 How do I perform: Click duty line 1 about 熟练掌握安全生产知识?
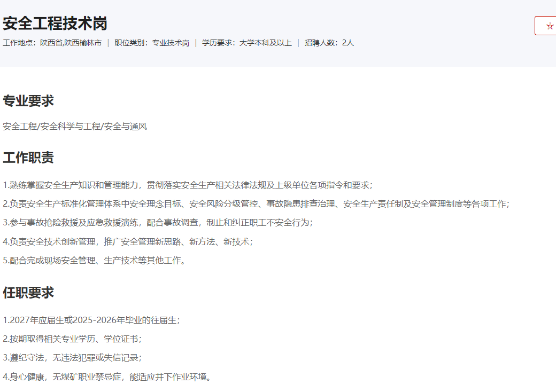click(x=188, y=185)
